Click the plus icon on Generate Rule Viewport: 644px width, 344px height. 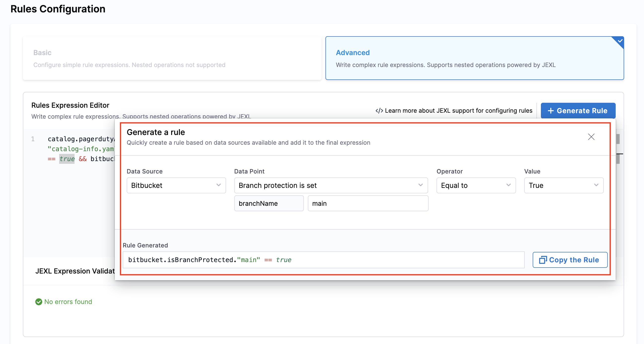click(x=551, y=111)
